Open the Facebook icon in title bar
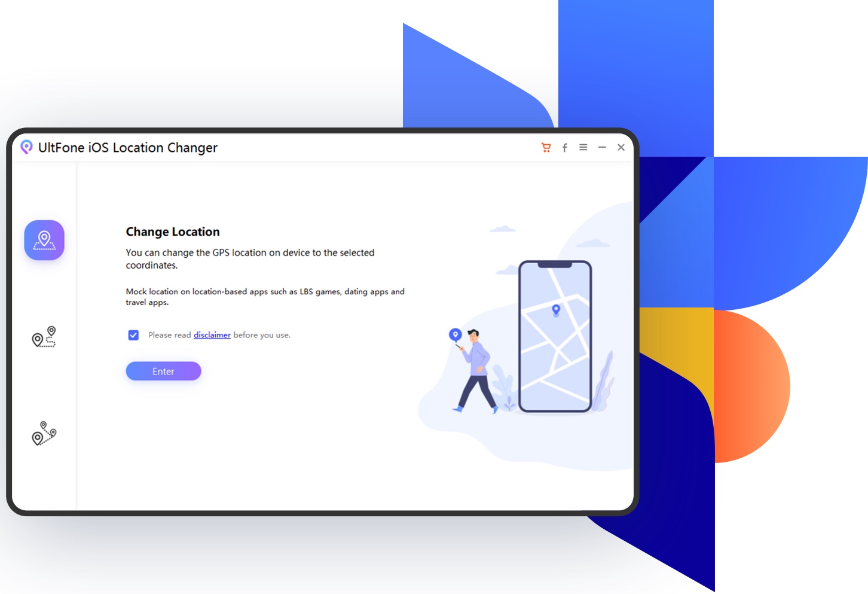 [x=564, y=148]
